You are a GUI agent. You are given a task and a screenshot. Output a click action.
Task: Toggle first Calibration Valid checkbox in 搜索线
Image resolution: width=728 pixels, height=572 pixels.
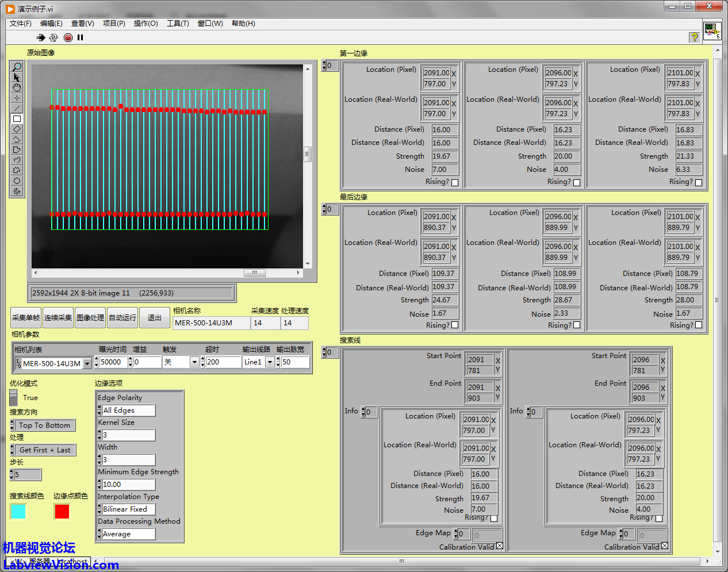pyautogui.click(x=499, y=546)
